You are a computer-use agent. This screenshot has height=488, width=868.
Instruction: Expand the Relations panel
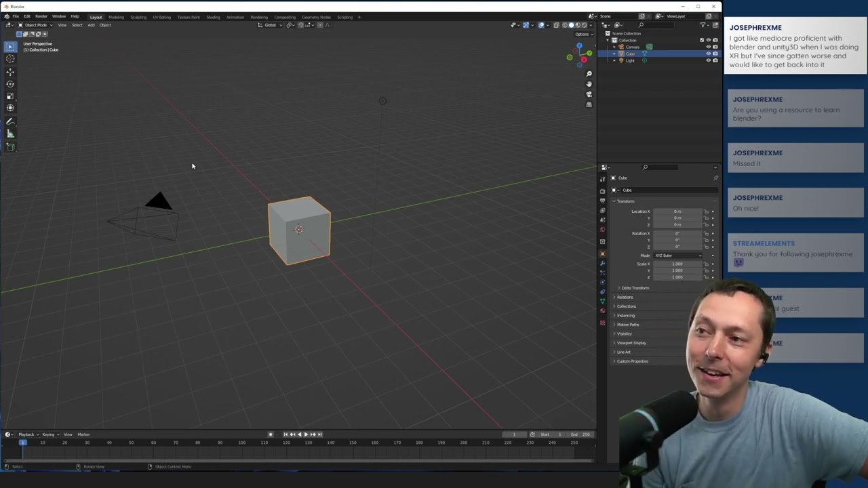click(x=625, y=297)
